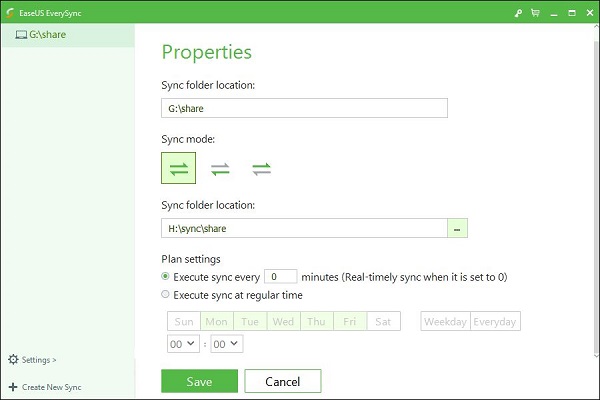Open the minute dropdown showing 00
600x400 pixels.
227,344
